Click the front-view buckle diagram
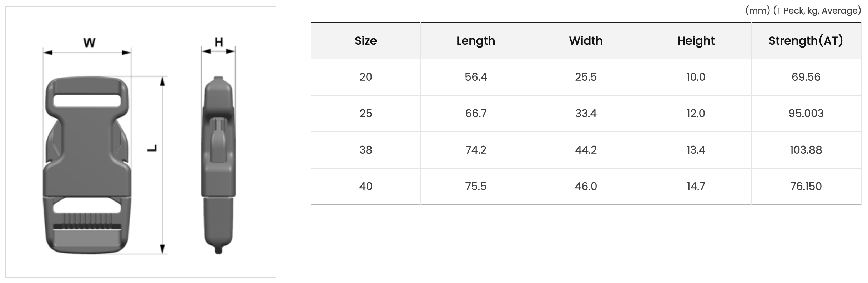 (87, 165)
